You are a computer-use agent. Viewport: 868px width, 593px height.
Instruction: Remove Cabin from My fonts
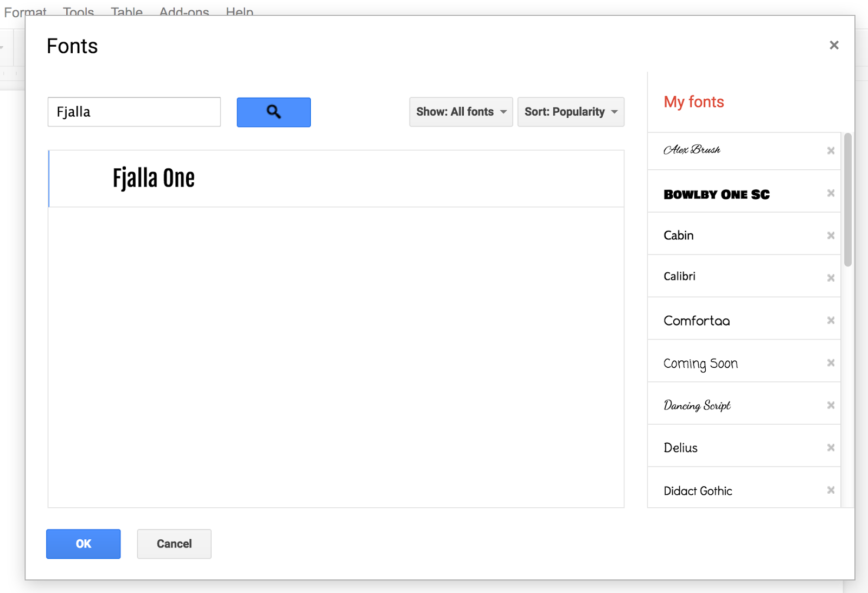click(830, 235)
